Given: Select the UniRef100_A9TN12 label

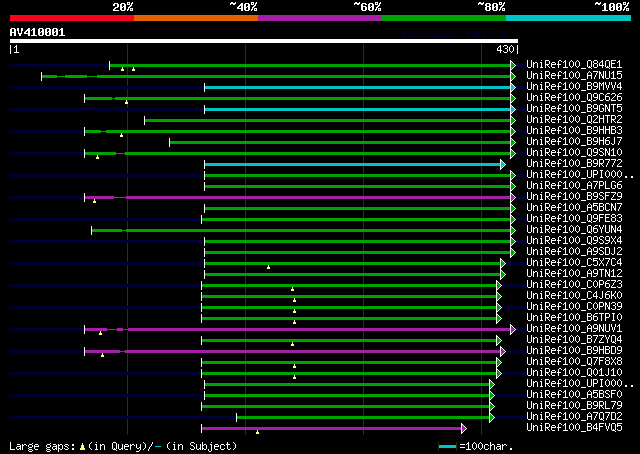Looking at the screenshot, I should [x=574, y=274].
